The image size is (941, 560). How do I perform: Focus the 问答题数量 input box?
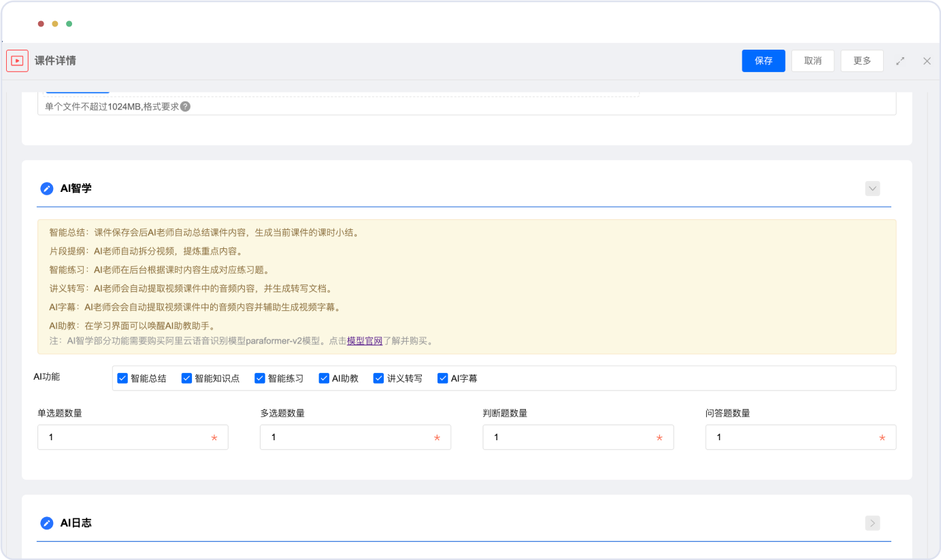click(x=793, y=438)
